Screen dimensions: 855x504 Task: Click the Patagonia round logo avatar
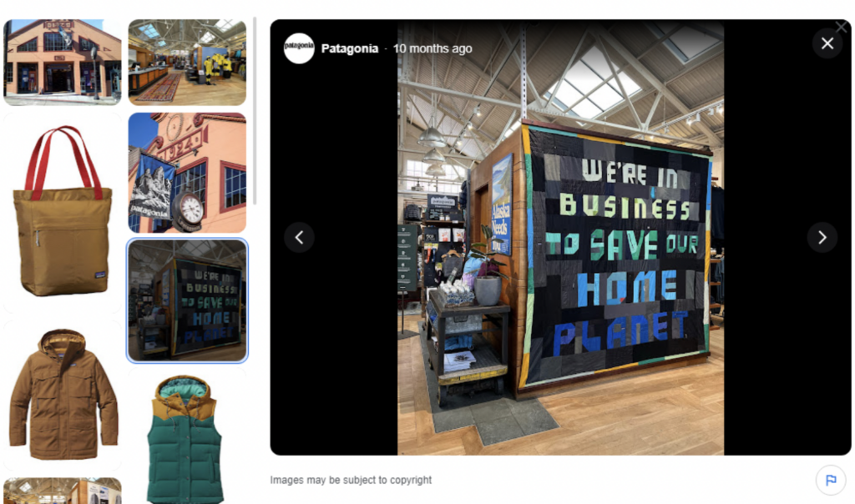299,48
